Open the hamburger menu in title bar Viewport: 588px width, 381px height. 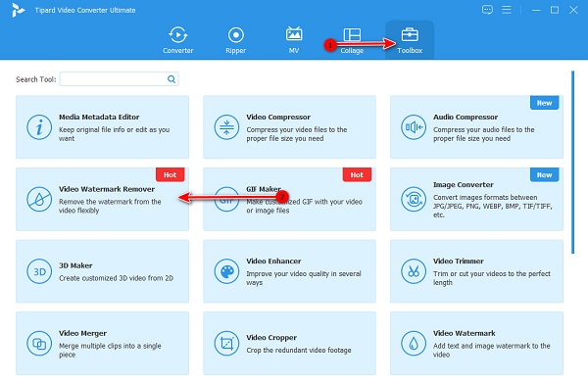click(507, 10)
